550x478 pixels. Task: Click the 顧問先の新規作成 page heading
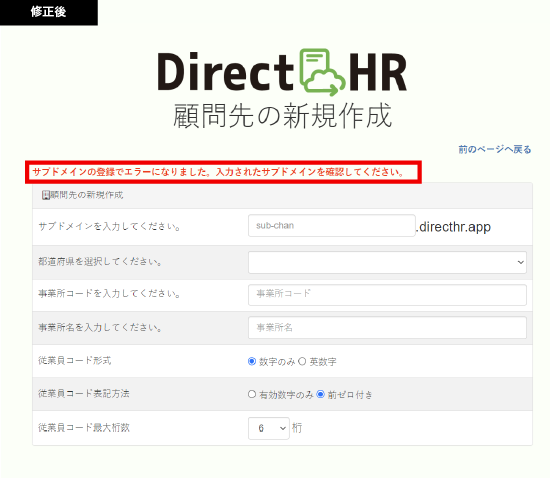point(282,115)
